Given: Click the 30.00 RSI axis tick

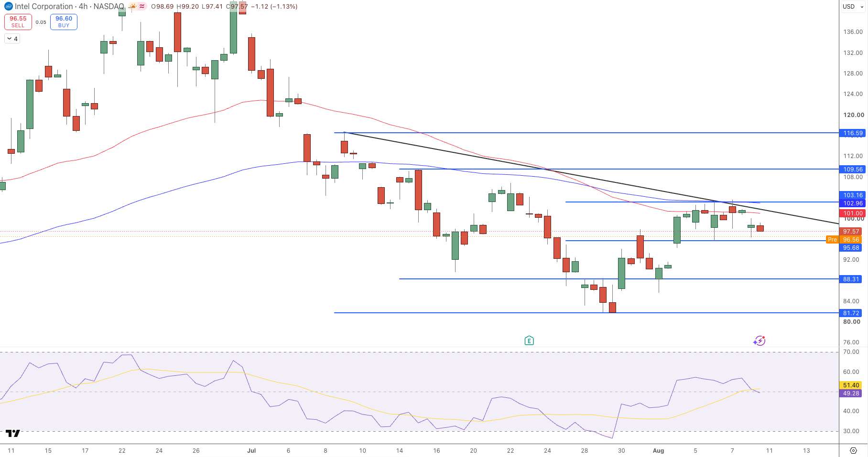Looking at the screenshot, I should click(x=851, y=431).
